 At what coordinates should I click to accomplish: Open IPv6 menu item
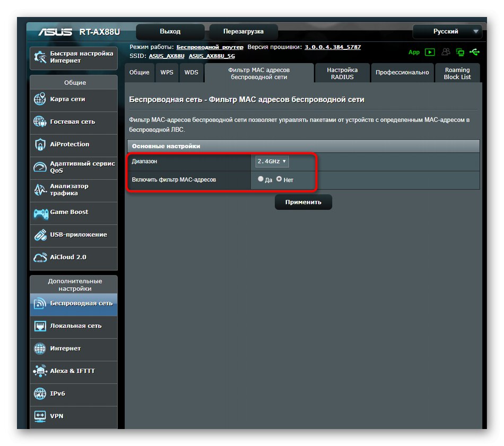tap(74, 394)
